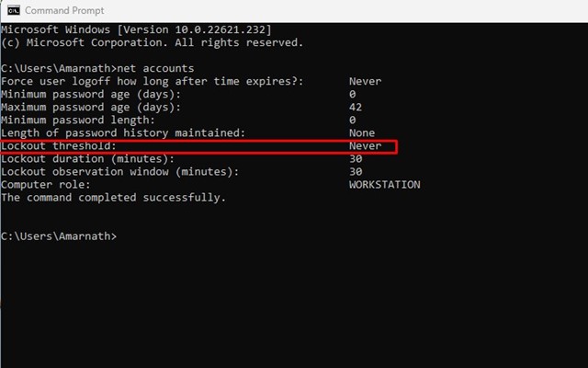Click 'The command completed successfully' message
Screen dimensions: 588x368
[113, 197]
